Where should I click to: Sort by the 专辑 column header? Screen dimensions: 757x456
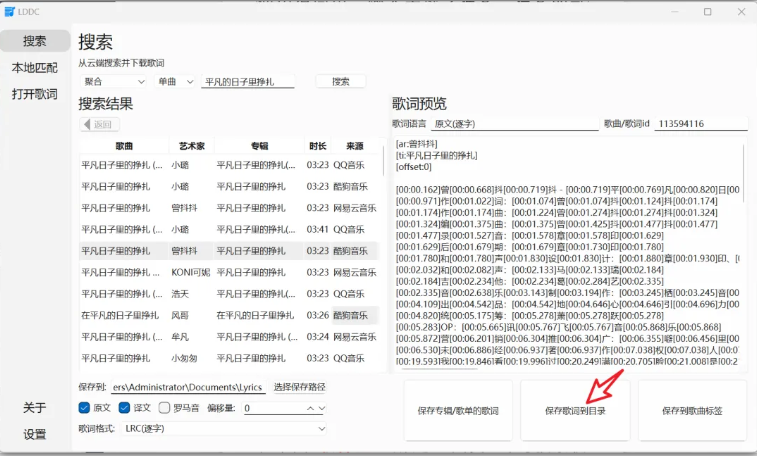coord(259,146)
